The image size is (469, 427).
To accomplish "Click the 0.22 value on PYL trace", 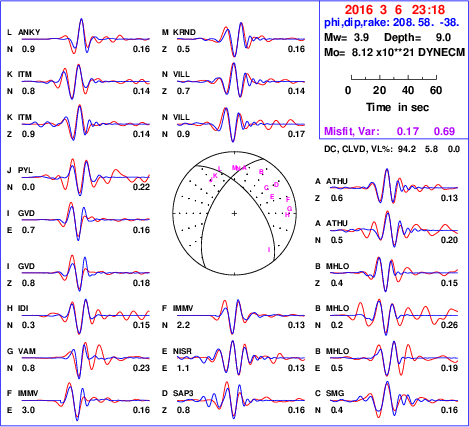I will 141,187.
